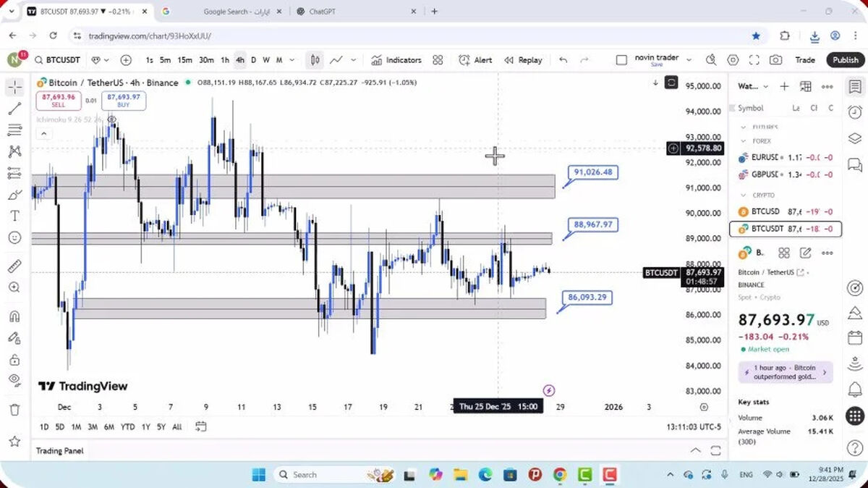Click the compare or add symbol plus

click(x=126, y=60)
